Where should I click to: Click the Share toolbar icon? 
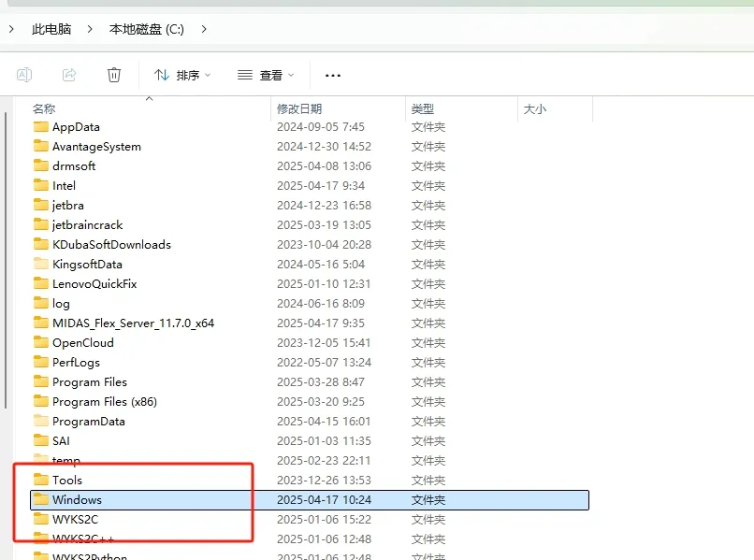click(69, 75)
